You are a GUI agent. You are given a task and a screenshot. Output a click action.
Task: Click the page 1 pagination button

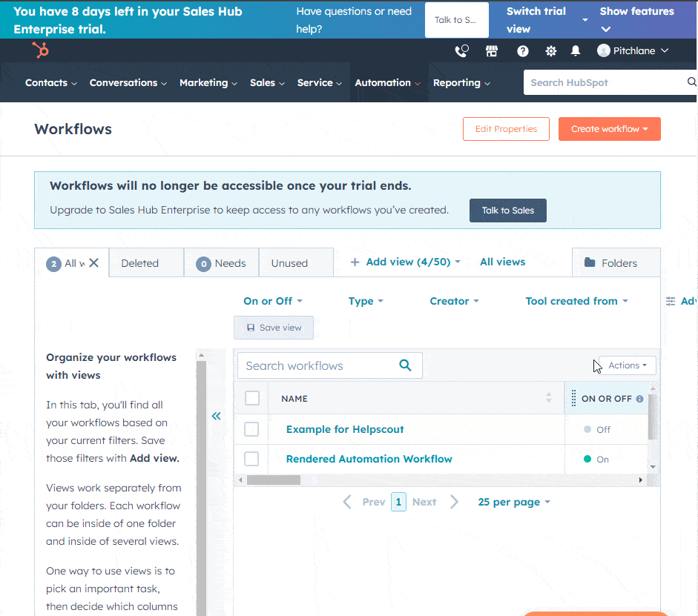[x=398, y=502]
